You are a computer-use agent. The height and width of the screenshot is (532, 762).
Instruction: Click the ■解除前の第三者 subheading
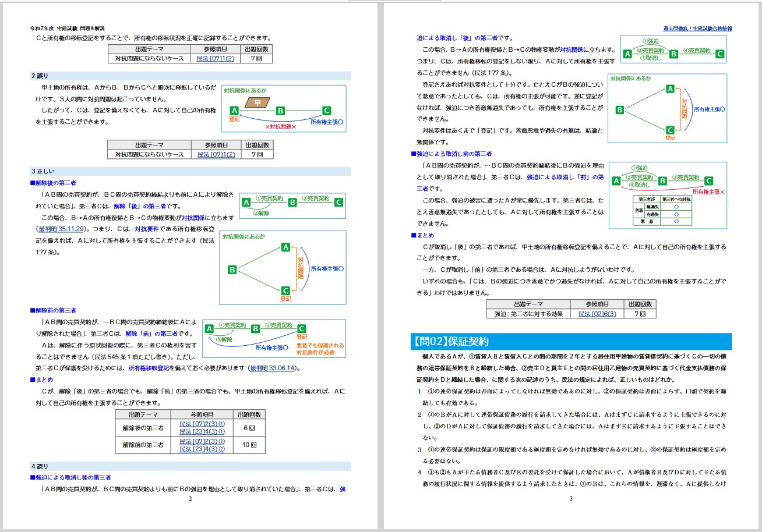click(x=53, y=310)
